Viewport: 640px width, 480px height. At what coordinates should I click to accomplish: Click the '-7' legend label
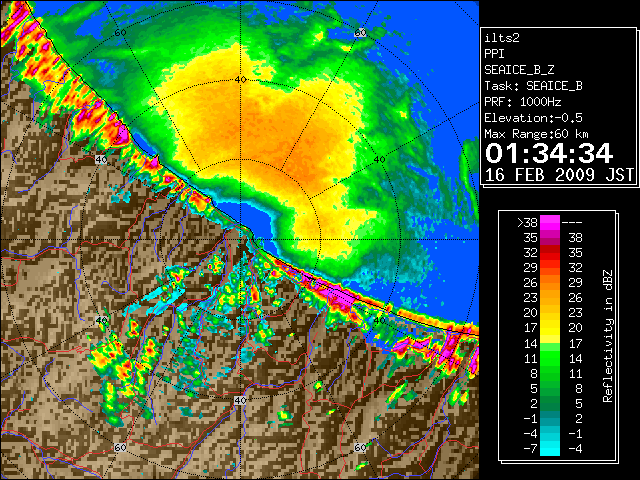pyautogui.click(x=530, y=449)
